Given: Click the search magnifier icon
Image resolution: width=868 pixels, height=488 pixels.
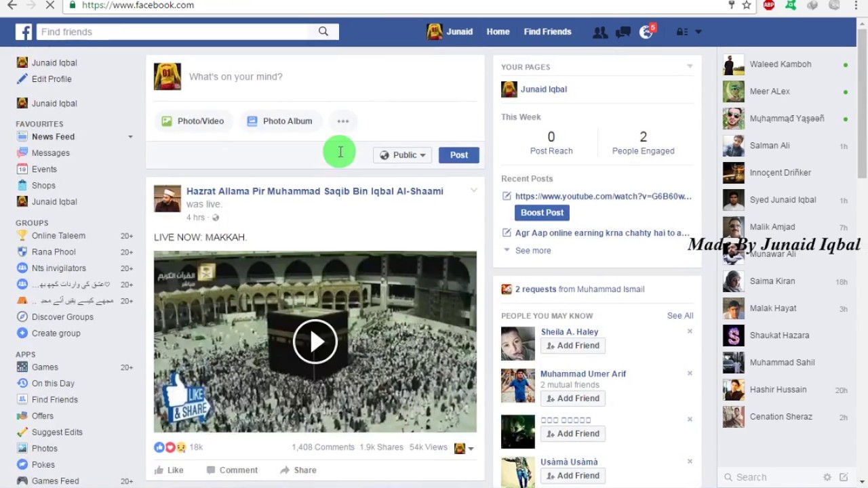Looking at the screenshot, I should tap(323, 31).
